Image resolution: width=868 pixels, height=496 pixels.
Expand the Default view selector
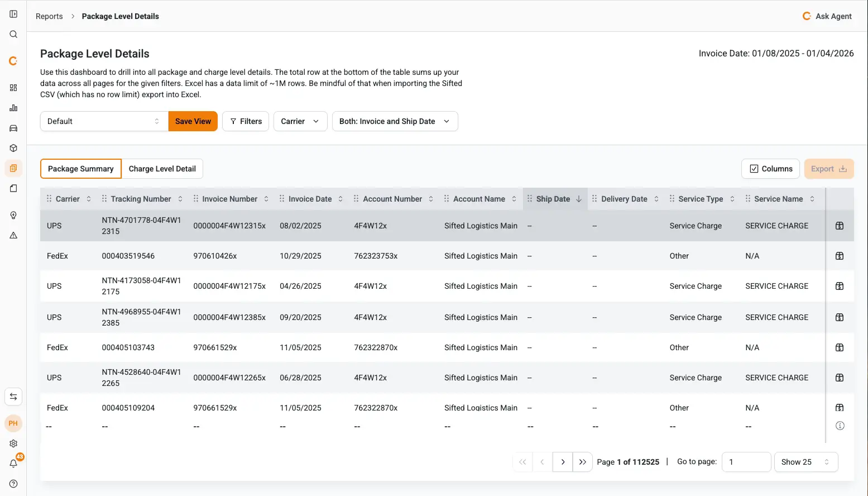(x=104, y=121)
